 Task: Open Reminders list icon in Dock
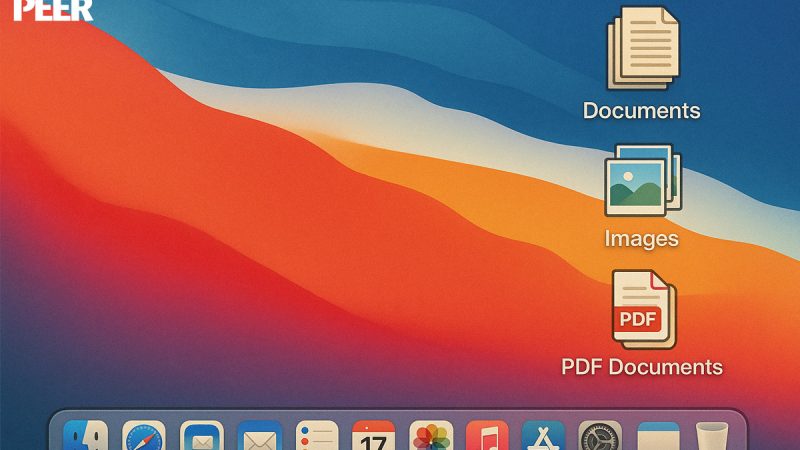pyautogui.click(x=317, y=435)
